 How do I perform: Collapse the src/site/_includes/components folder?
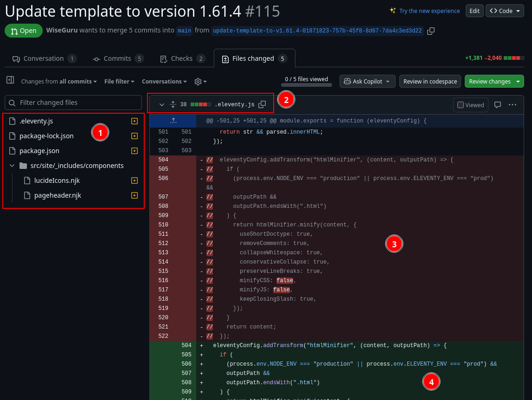tap(13, 166)
